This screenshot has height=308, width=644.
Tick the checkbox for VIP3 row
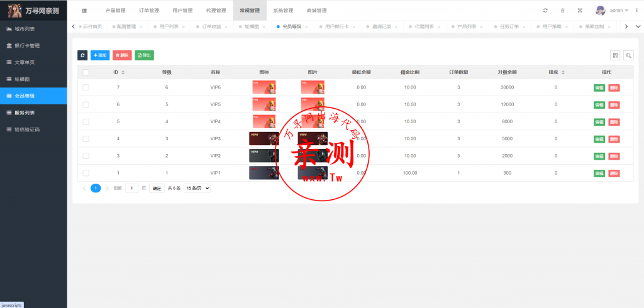click(x=86, y=139)
